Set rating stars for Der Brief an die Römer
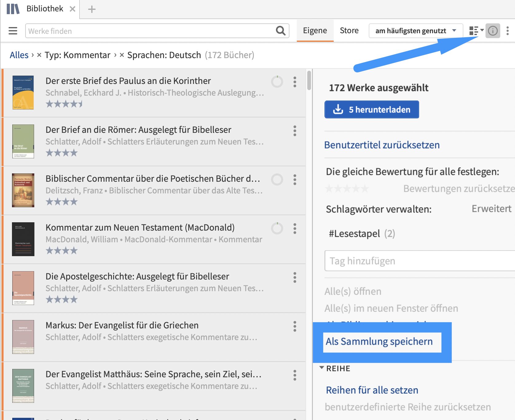 [x=61, y=153]
